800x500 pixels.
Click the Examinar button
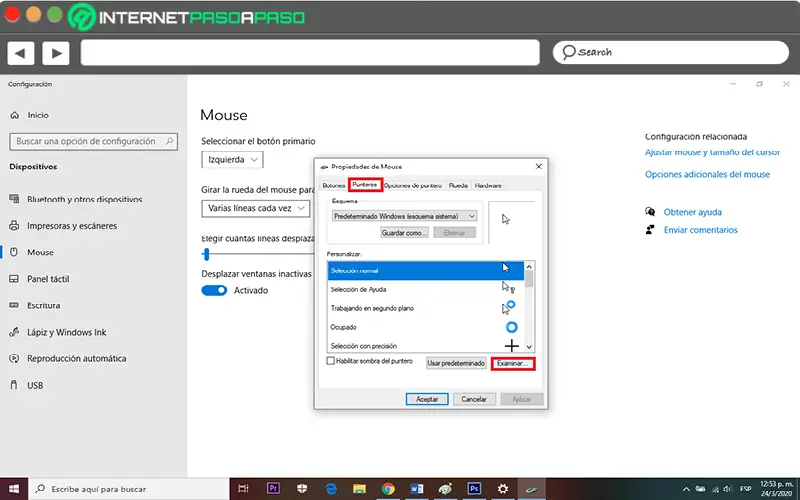(513, 363)
